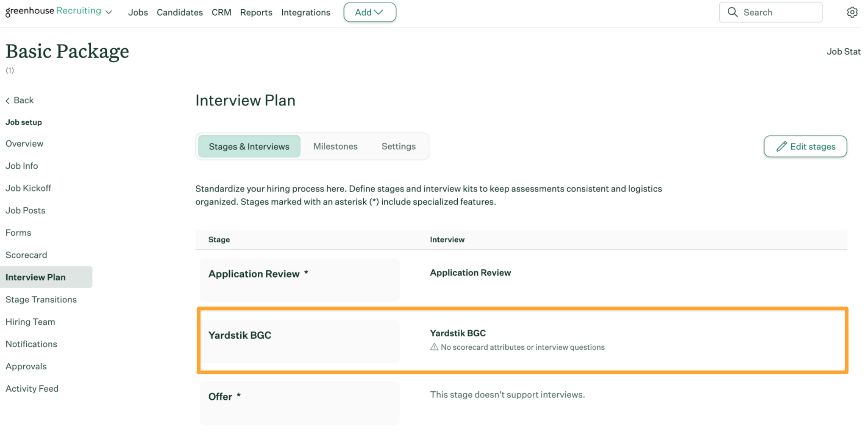This screenshot has width=868, height=443.
Task: Open the Jobs menu
Action: pos(138,12)
